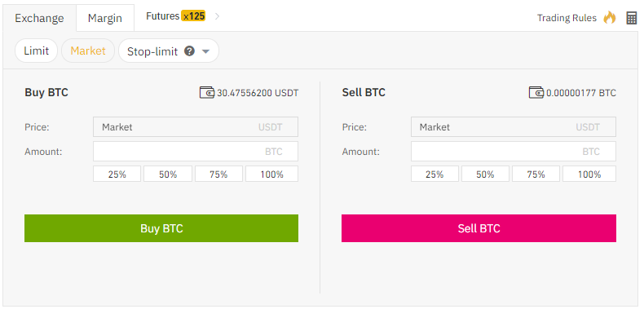Open the Futures tab
The height and width of the screenshot is (309, 644).
(163, 16)
